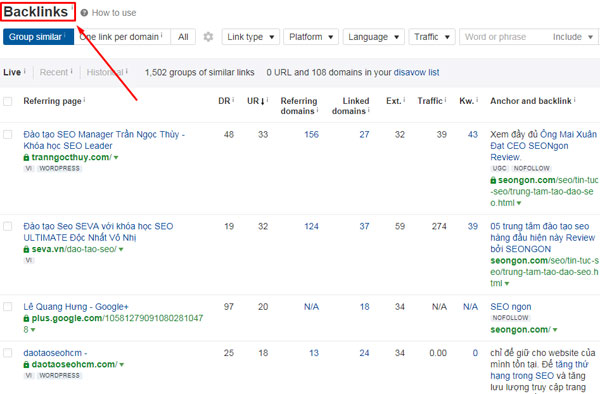Select the checkbox for Lê Quang Hưng row
The height and width of the screenshot is (394, 600).
(x=8, y=306)
